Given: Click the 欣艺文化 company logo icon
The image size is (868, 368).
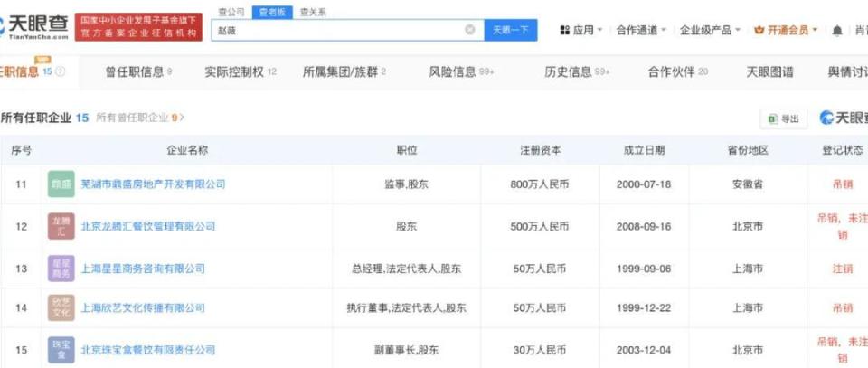Looking at the screenshot, I should [61, 307].
